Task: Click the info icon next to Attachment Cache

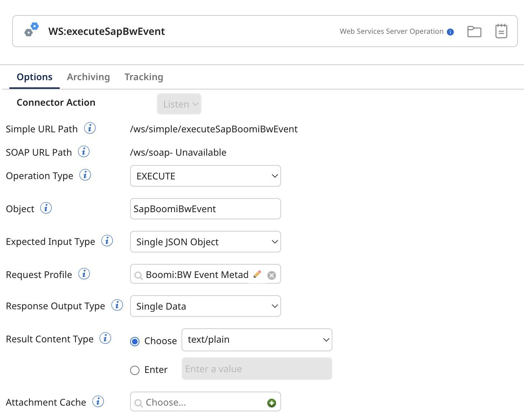Action: coord(98,401)
